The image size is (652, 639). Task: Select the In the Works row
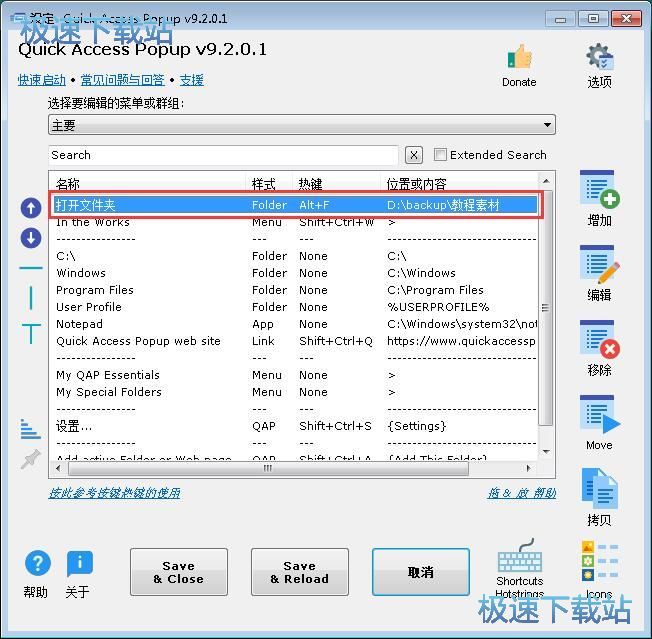[x=295, y=222]
